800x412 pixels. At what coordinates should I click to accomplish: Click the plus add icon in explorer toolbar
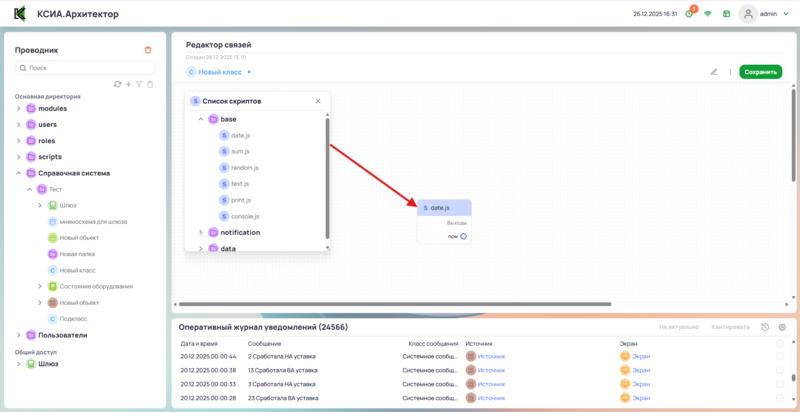(x=129, y=84)
